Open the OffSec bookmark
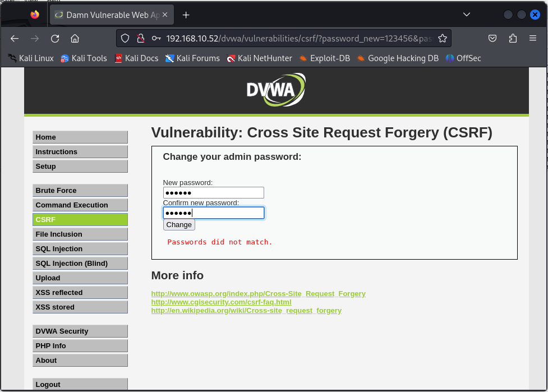Viewport: 548px width, 392px height. pyautogui.click(x=463, y=58)
